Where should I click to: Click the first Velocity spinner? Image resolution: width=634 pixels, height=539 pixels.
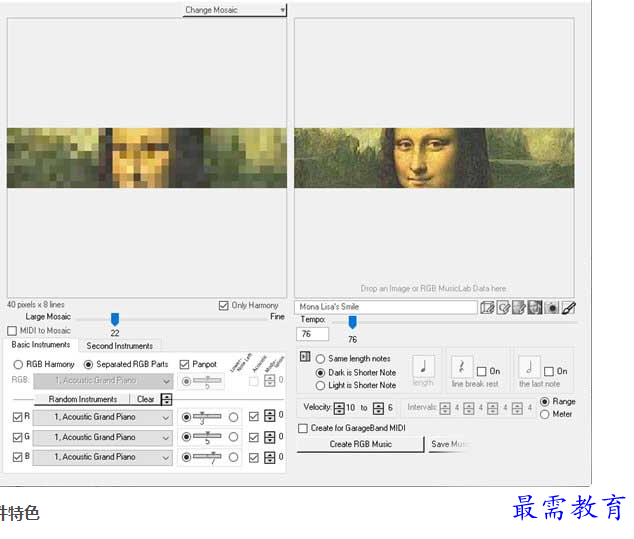coord(339,408)
